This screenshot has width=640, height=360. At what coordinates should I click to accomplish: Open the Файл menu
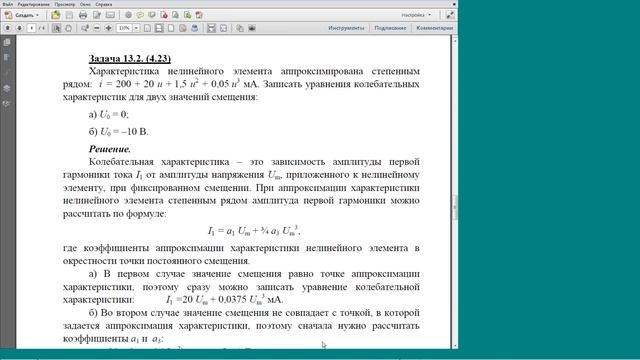tap(7, 4)
